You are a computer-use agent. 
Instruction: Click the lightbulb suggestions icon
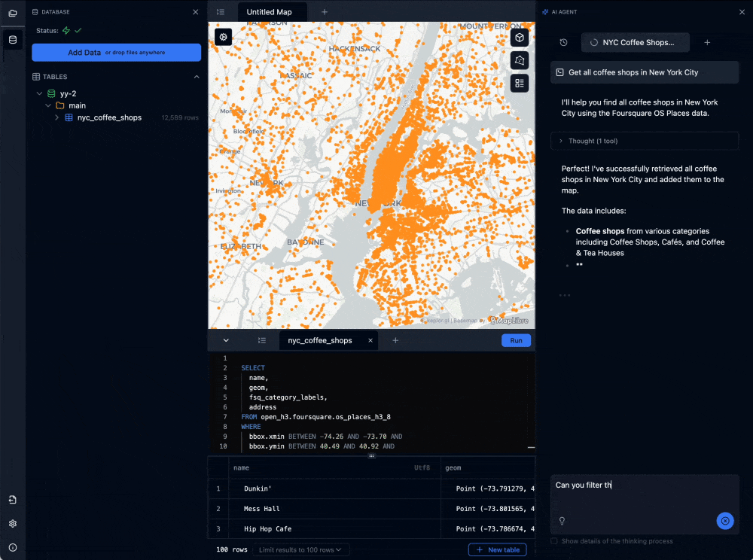pyautogui.click(x=562, y=521)
